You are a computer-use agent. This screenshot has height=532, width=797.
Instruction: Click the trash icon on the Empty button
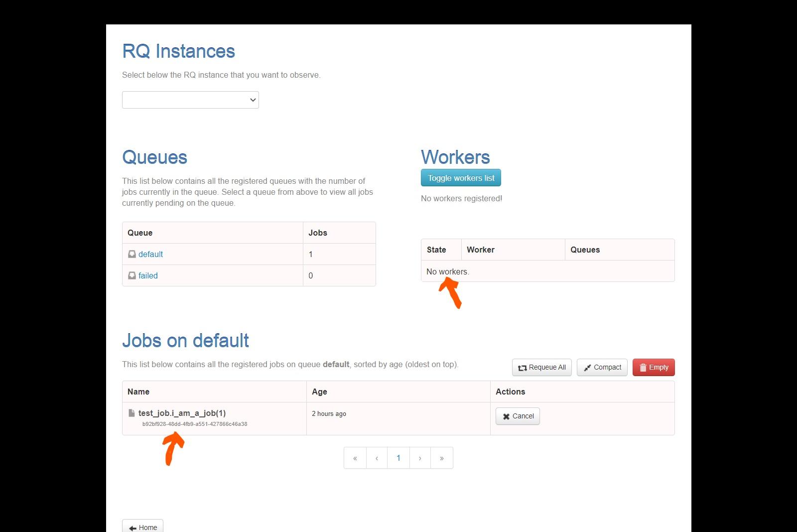coord(643,367)
